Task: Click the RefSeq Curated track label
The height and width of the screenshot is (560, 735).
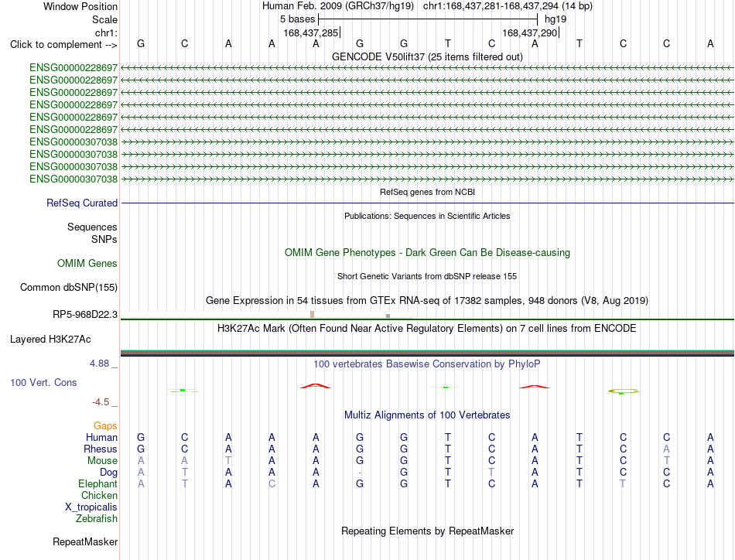Action: coord(82,203)
